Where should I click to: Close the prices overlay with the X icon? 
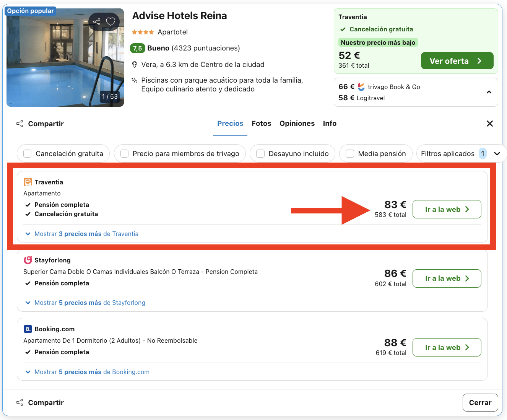pos(490,124)
